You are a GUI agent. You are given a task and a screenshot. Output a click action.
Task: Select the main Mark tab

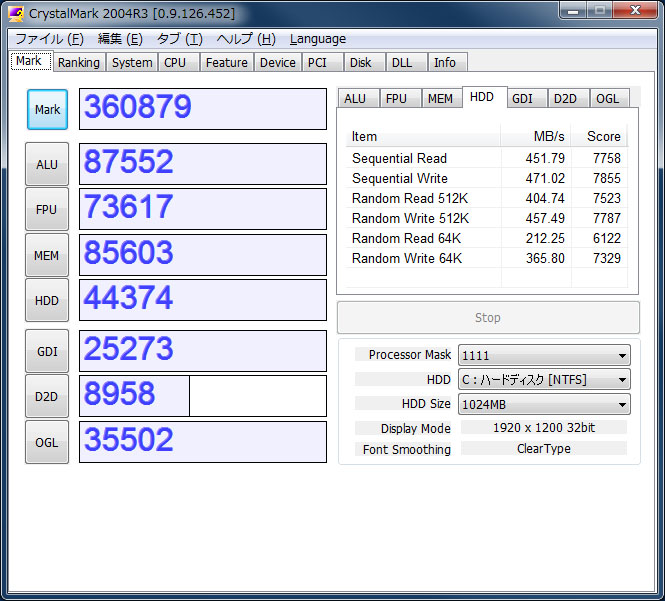click(x=31, y=61)
